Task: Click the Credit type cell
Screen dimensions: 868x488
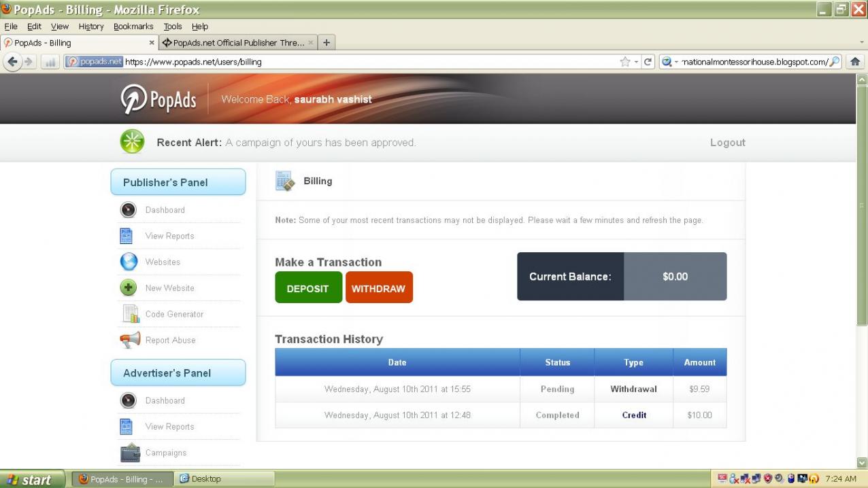Action: (x=633, y=415)
